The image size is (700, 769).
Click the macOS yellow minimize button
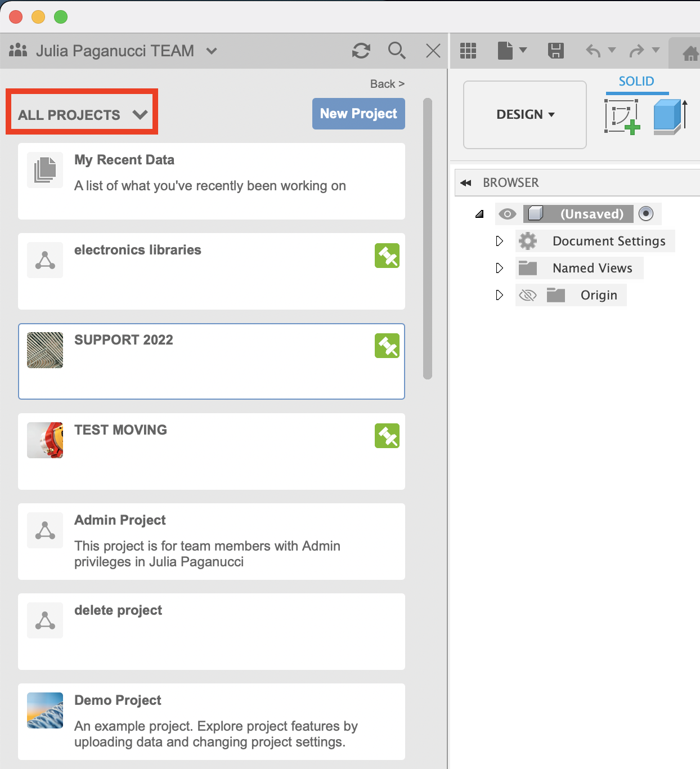(x=38, y=17)
